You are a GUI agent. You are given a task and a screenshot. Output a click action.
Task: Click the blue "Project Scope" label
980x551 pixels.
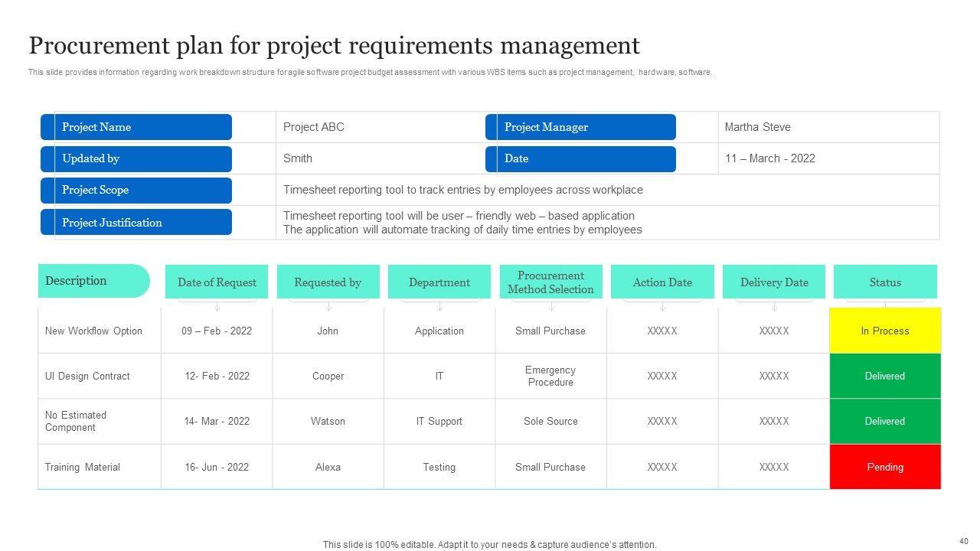click(136, 190)
